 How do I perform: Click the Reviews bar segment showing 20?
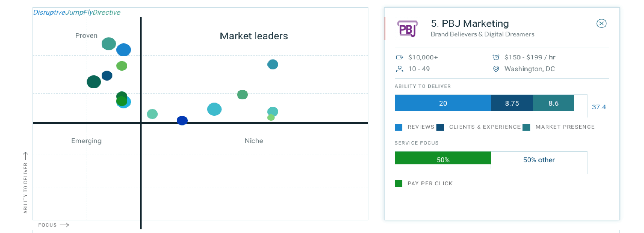point(443,103)
